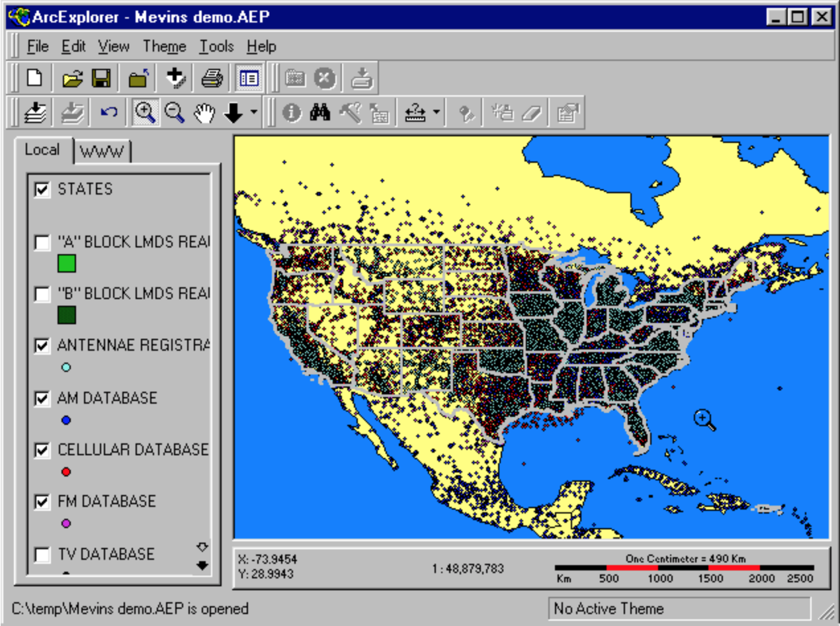Open a project with the Open folder icon
The height and width of the screenshot is (626, 840).
[x=73, y=77]
